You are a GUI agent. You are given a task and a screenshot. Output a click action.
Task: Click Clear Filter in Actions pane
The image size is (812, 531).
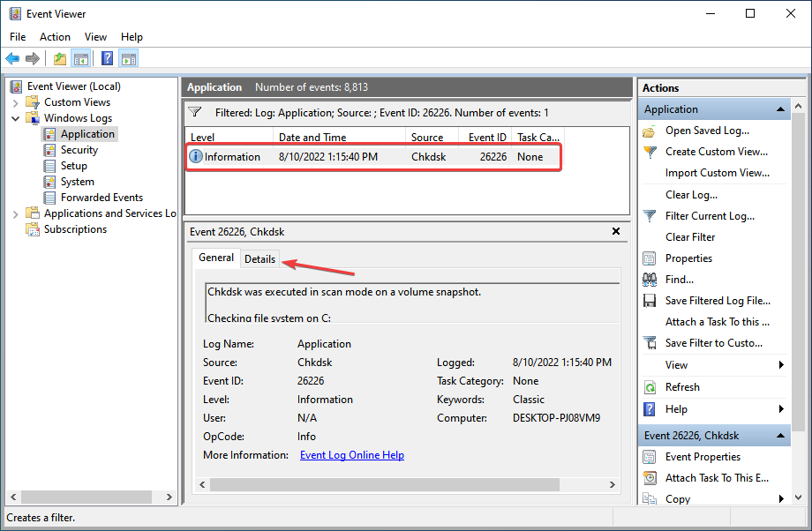[x=690, y=237]
